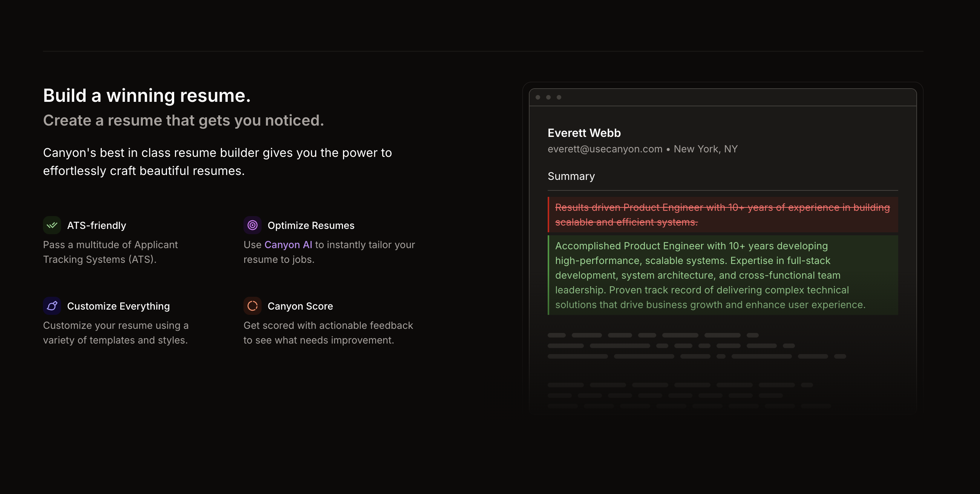Select the green traffic light dot
The width and height of the screenshot is (980, 494).
coord(559,97)
